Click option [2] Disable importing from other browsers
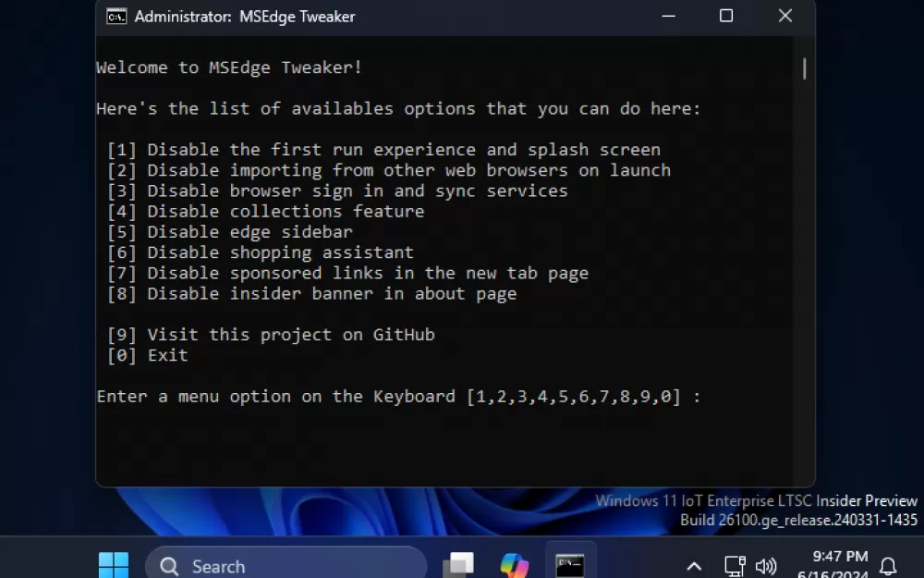The width and height of the screenshot is (924, 578). pyautogui.click(x=389, y=170)
